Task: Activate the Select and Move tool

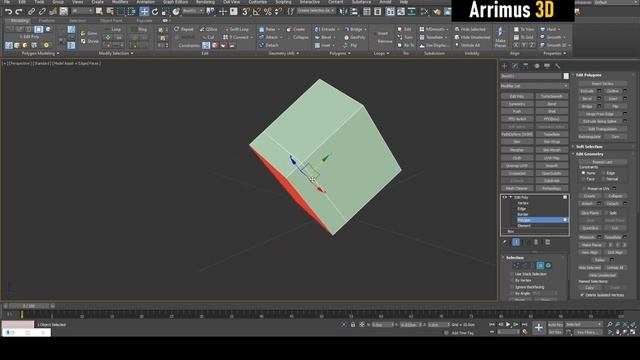Action: pos(144,12)
